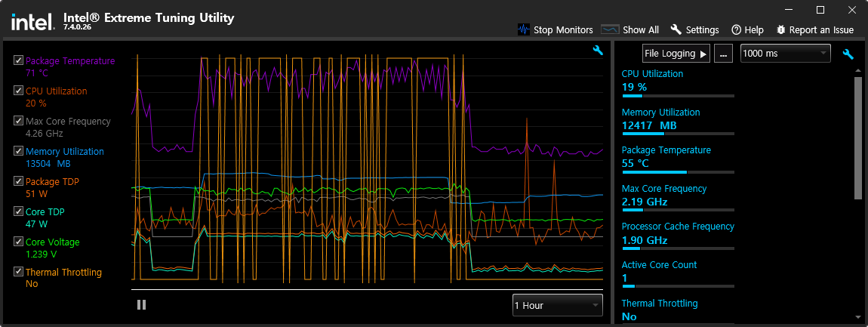Toggle Max Core Frequency checkbox
This screenshot has height=327, width=868.
point(18,121)
